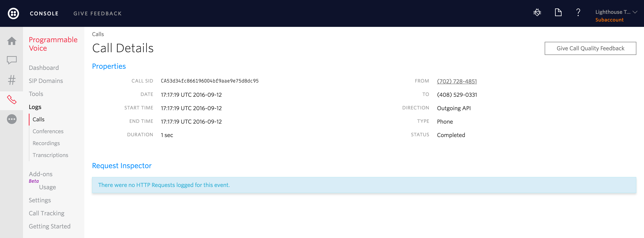Screen dimensions: 644x238
Task: Go to the Home sidebar icon
Action: click(x=12, y=41)
